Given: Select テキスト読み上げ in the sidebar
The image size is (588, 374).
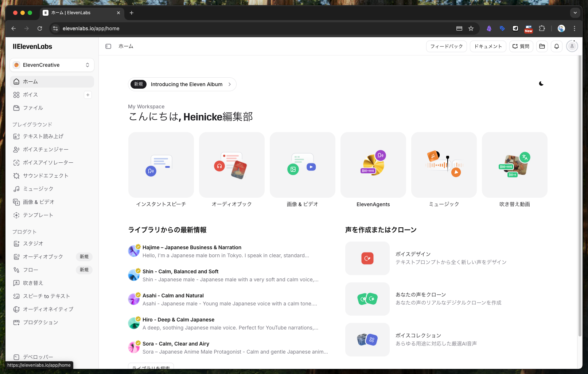Looking at the screenshot, I should coord(43,136).
